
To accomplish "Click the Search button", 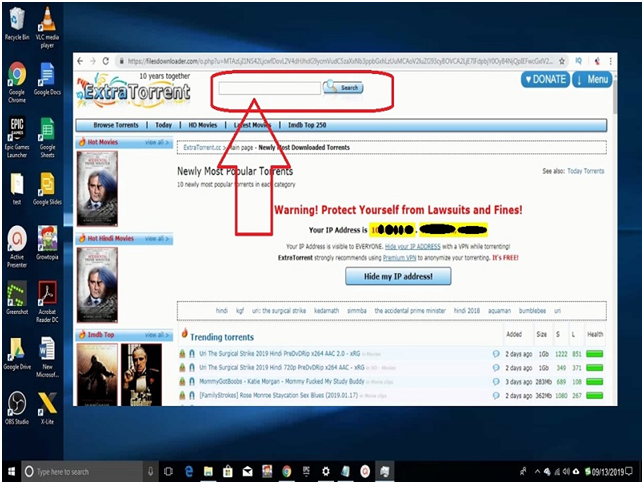I will point(343,87).
